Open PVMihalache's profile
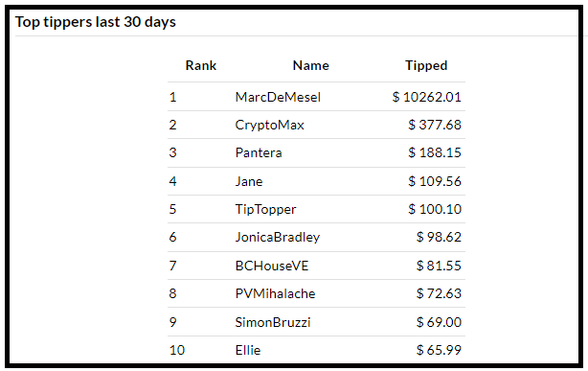This screenshot has height=371, width=588. tap(275, 293)
